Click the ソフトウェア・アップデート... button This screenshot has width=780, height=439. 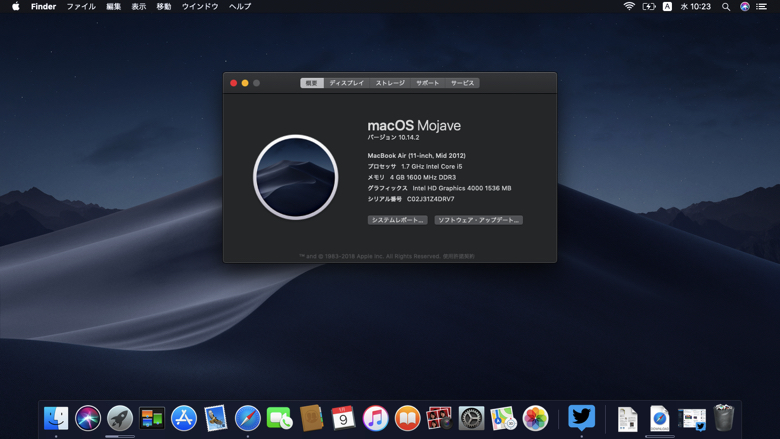point(479,220)
